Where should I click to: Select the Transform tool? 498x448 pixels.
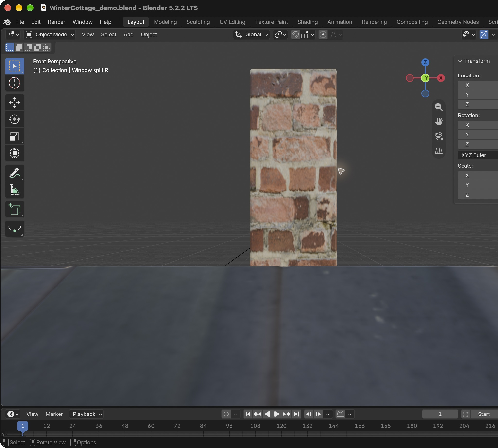(x=15, y=153)
